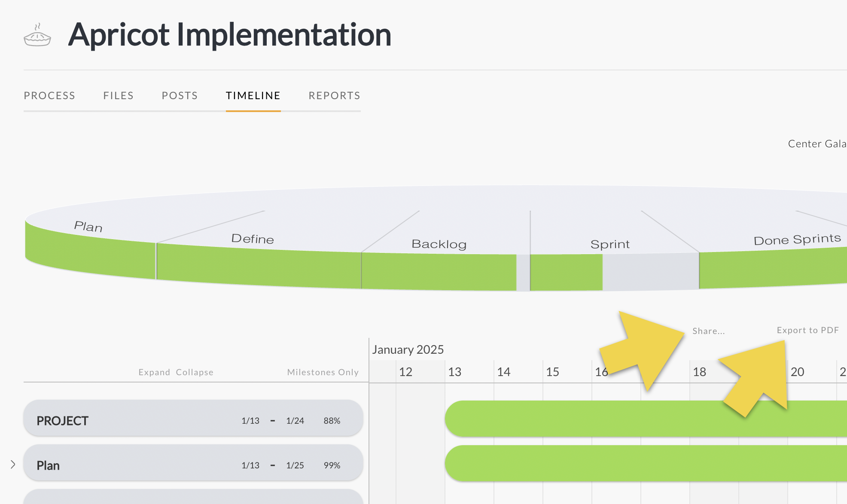Click the Sprint phase segment
Viewport: 847px width, 504px height.
[610, 270]
